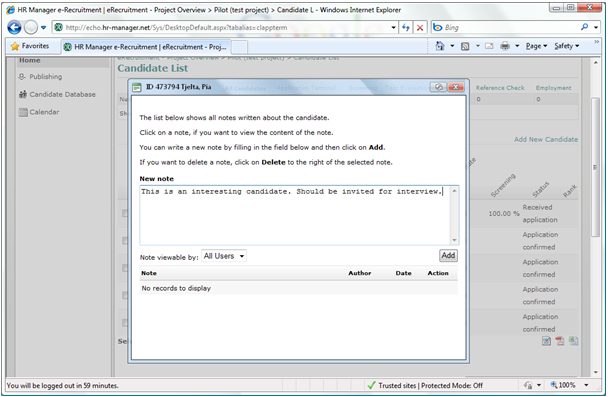Tick the first candidate row checkbox
This screenshot has width=608, height=397.
(x=125, y=213)
